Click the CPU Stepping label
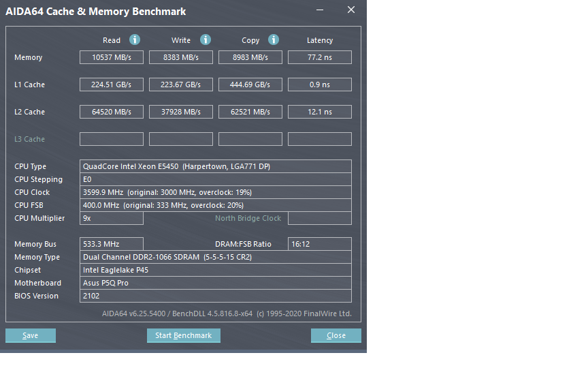 coord(38,179)
